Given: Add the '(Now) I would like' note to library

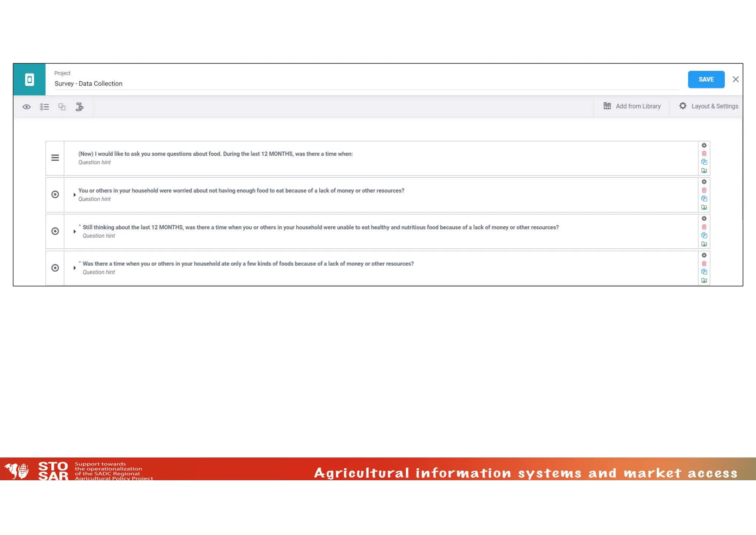Looking at the screenshot, I should pyautogui.click(x=704, y=171).
